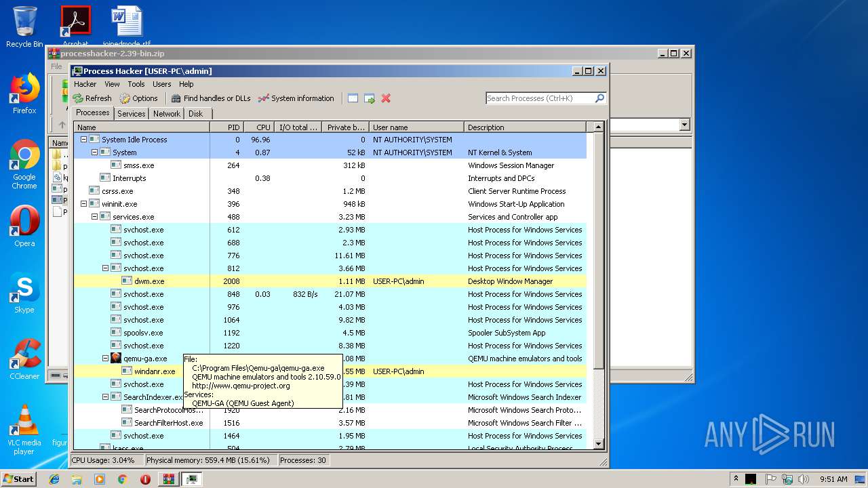The height and width of the screenshot is (488, 868).
Task: Click the volume icon in system tray
Action: 802,479
